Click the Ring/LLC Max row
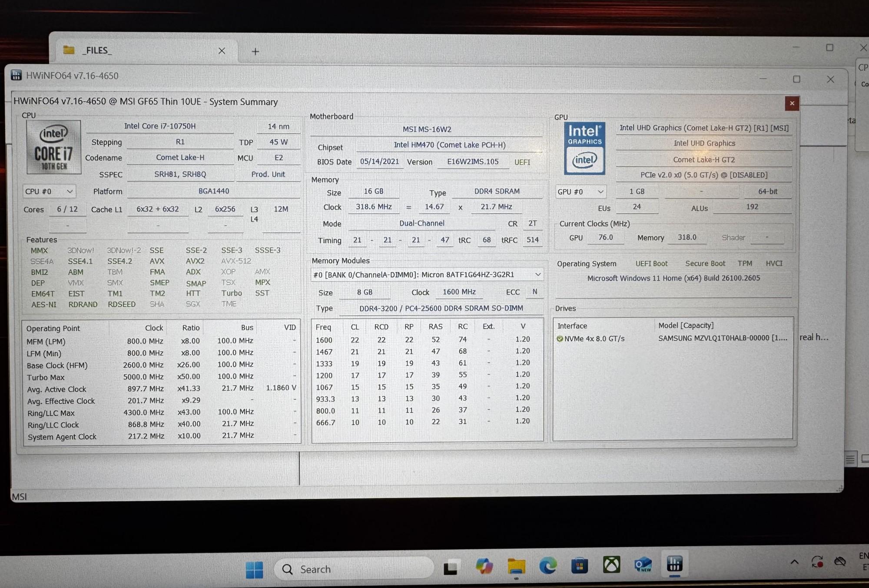 161,412
